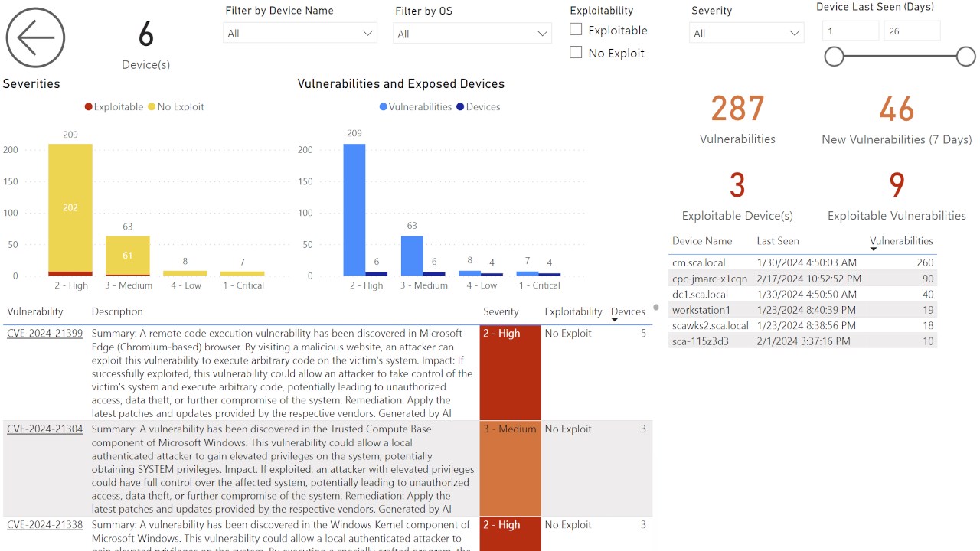Click the 2 - High severity cell for CVE-2024-21399
Viewport: 980px width, 551px height.
point(510,373)
